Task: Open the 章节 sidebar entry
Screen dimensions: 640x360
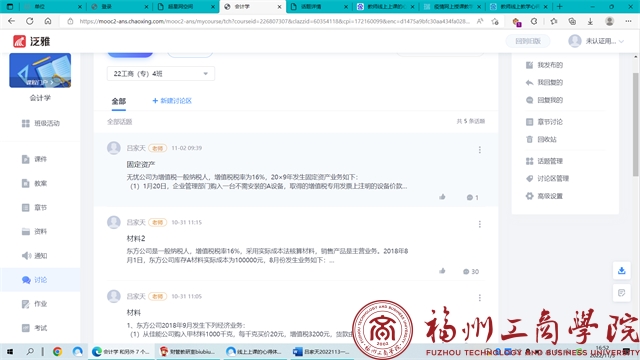Action: coord(34,207)
